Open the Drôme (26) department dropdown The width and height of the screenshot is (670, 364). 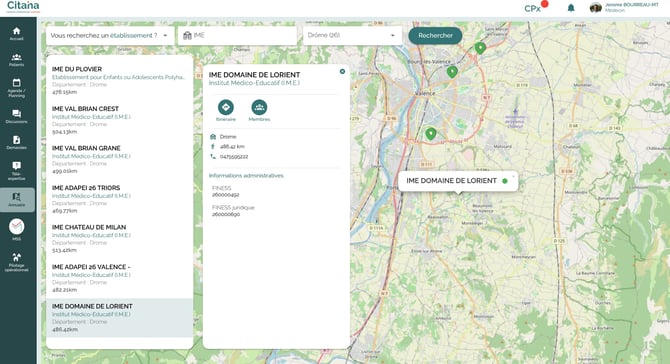[x=352, y=35]
